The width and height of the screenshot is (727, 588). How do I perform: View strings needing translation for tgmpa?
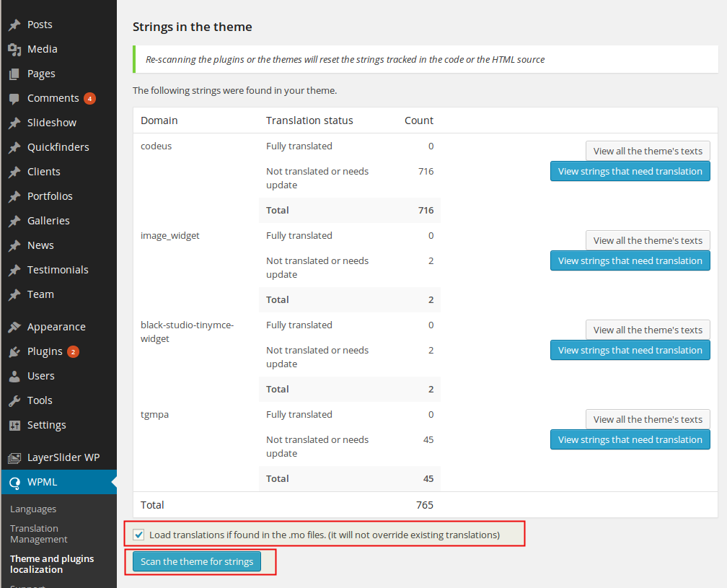[630, 439]
